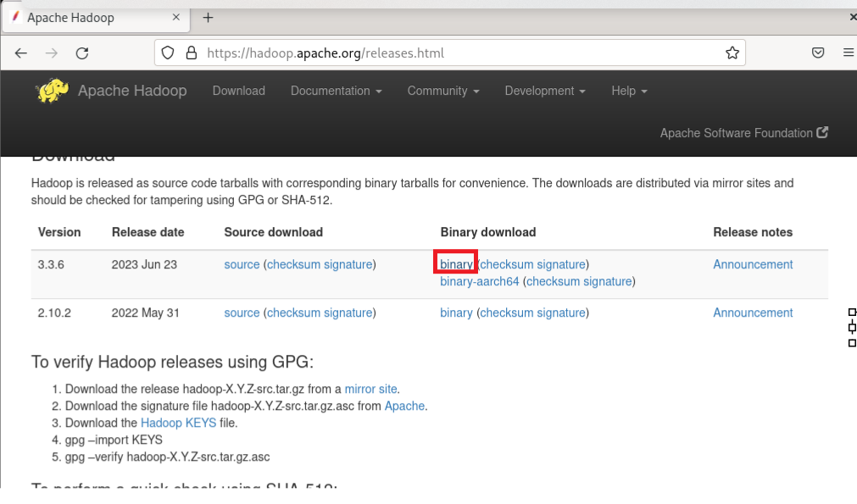
Task: Open checksum for binary-aarch64
Action: tap(553, 281)
